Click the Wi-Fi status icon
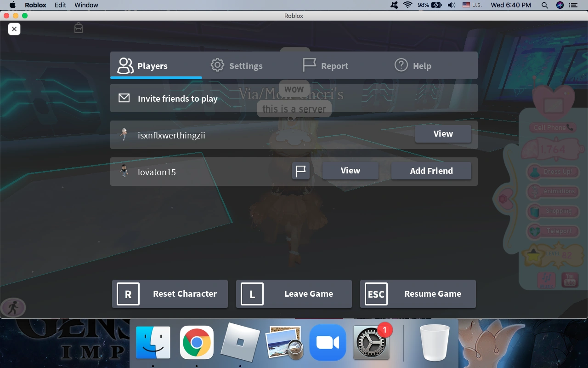The height and width of the screenshot is (368, 588). [407, 5]
